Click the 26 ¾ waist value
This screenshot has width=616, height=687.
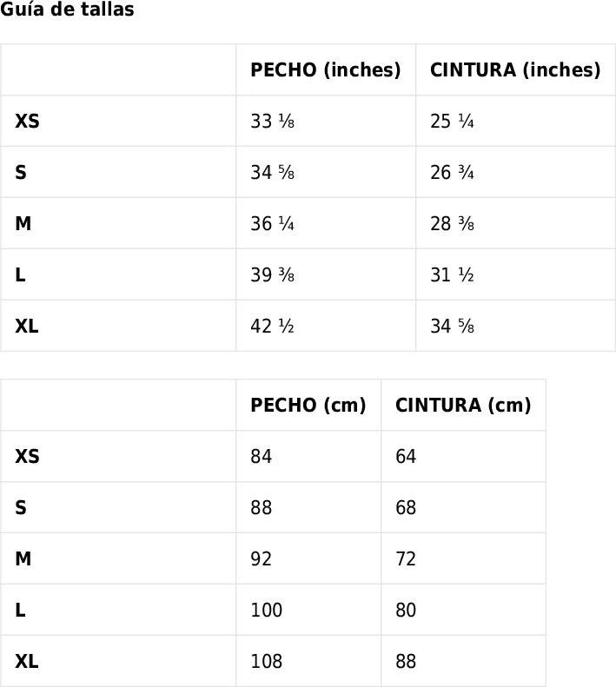(x=452, y=173)
